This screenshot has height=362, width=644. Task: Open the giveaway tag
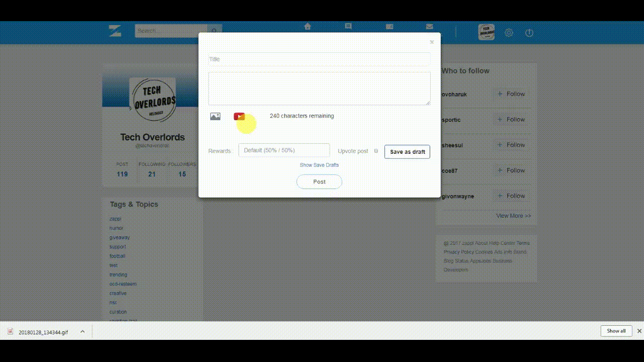coord(119,237)
